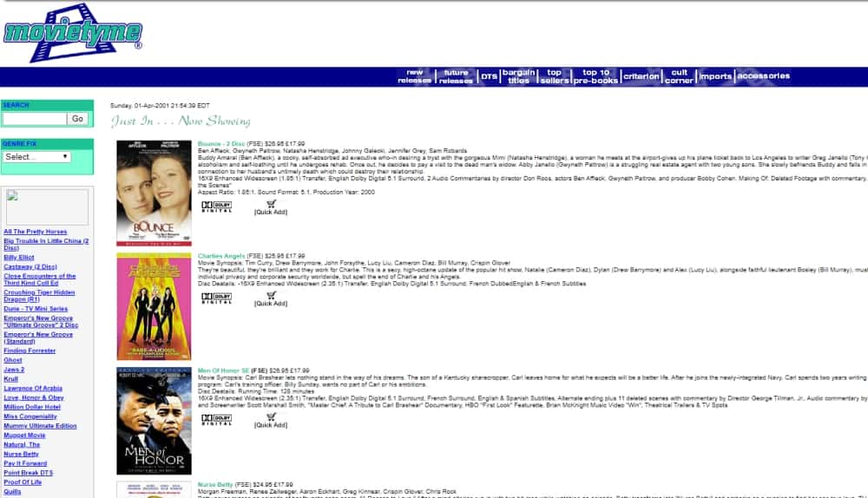Click the date text Sunday 01-Apr-2001
This screenshot has width=868, height=498.
tap(160, 106)
